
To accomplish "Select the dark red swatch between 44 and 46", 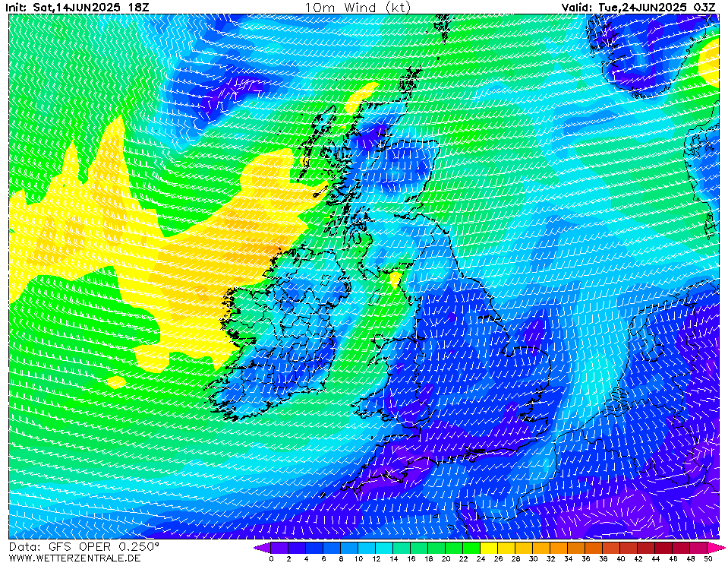I will [664, 548].
